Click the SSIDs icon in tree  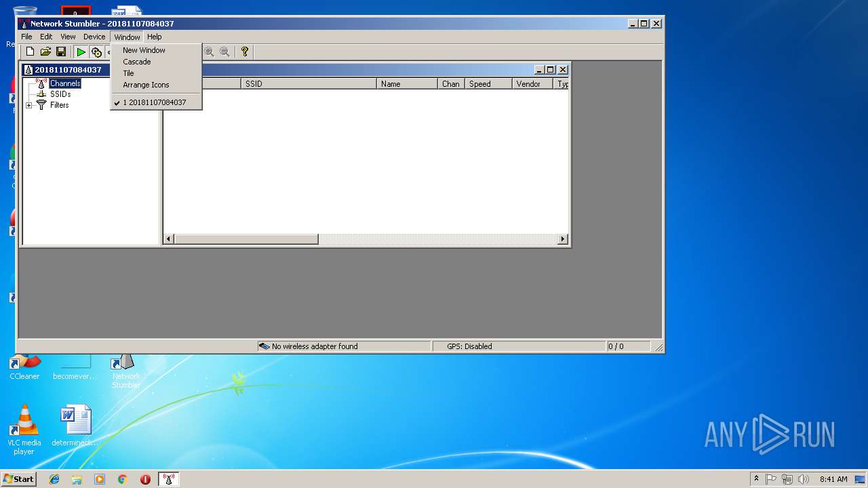coord(41,94)
